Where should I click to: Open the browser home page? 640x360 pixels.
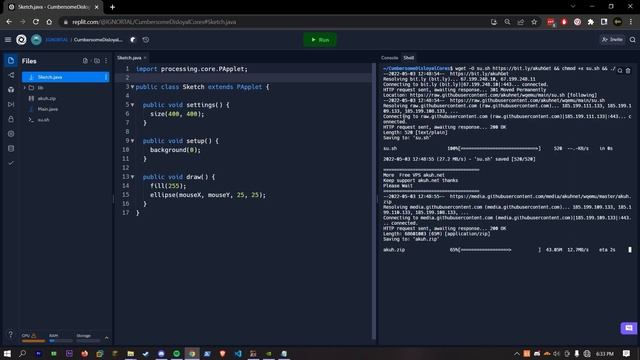pyautogui.click(x=49, y=22)
